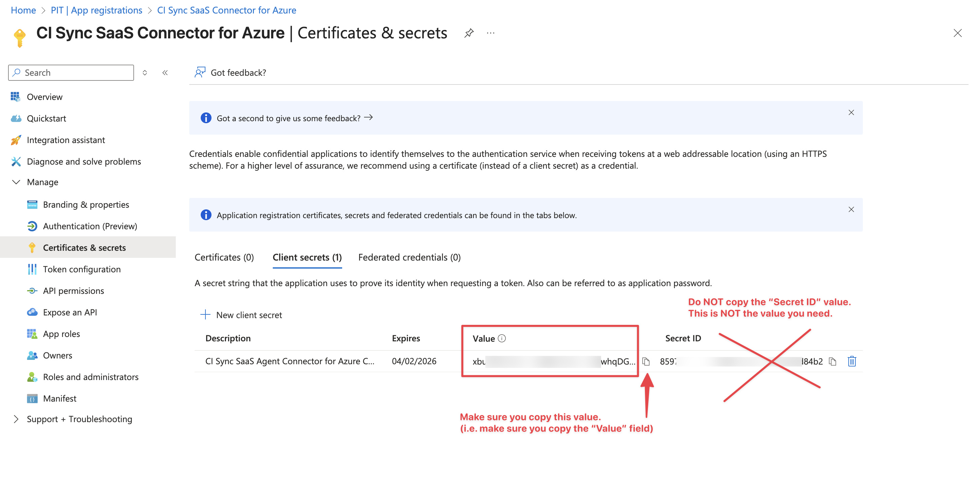Click the Value column info icon
This screenshot has height=478, width=980.
point(502,338)
